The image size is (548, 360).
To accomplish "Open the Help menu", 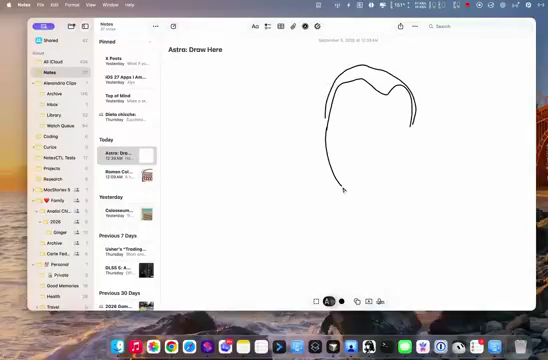I will pyautogui.click(x=130, y=5).
